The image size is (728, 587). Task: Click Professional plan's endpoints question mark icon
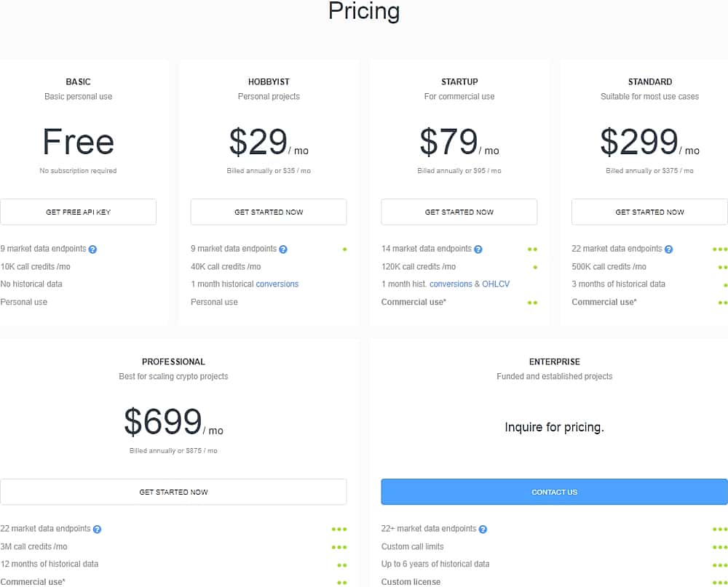coord(97,530)
